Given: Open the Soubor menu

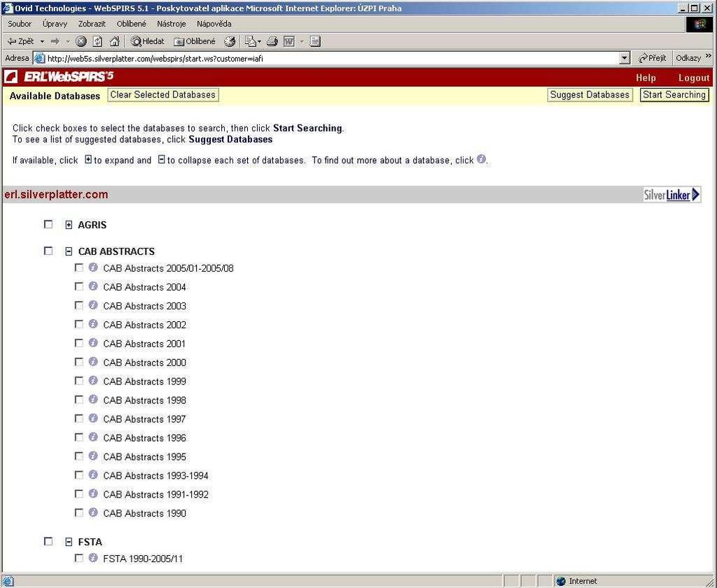Looking at the screenshot, I should [x=20, y=24].
